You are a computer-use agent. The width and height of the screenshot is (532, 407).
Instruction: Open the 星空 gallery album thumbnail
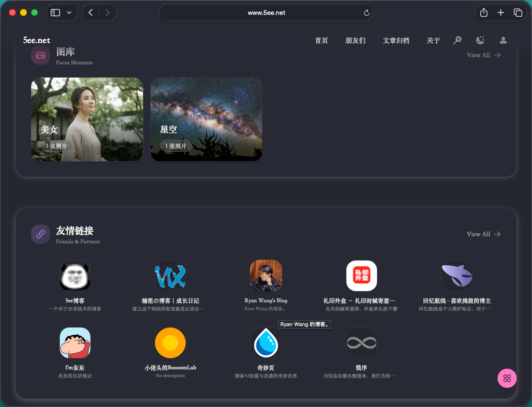(x=206, y=119)
